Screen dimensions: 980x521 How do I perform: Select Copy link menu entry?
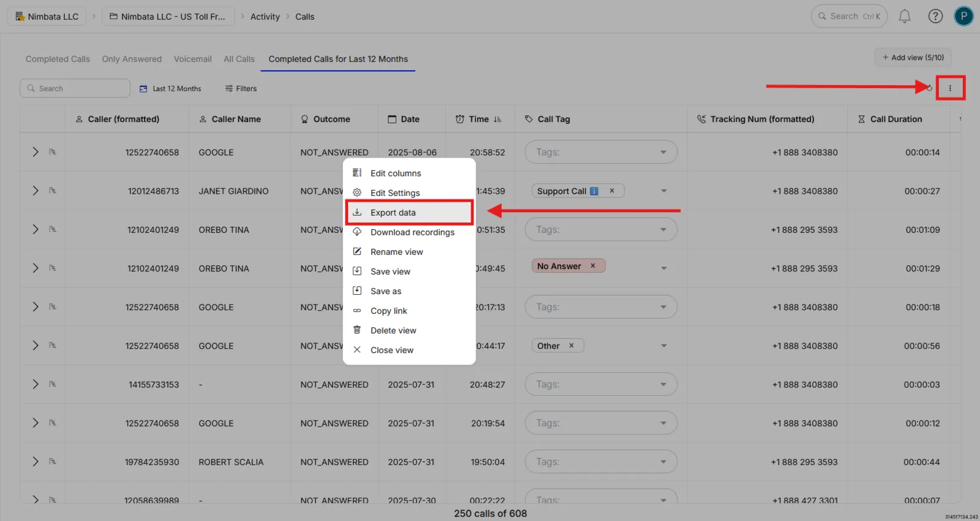pos(409,311)
